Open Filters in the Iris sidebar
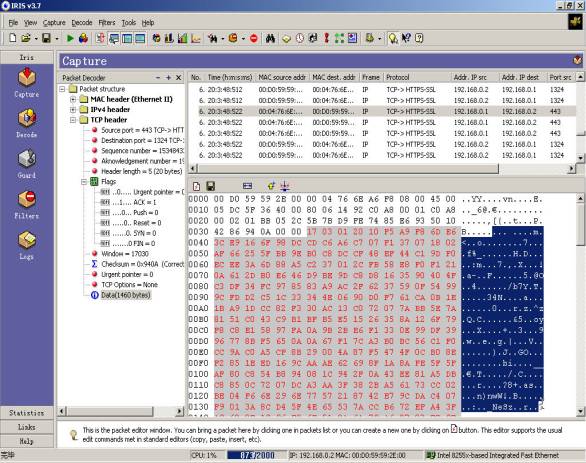This screenshot has width=586, height=463. [27, 204]
